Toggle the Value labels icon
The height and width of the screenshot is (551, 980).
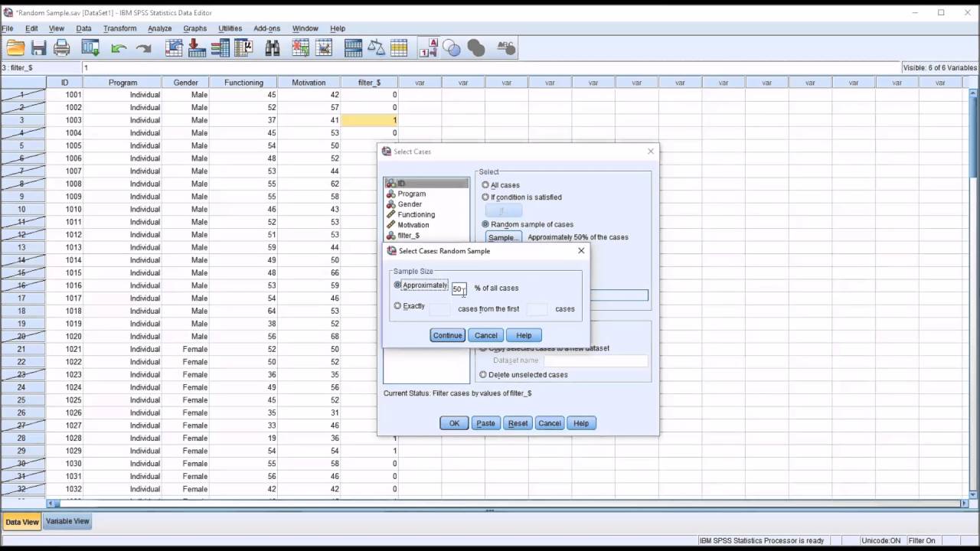pyautogui.click(x=428, y=48)
